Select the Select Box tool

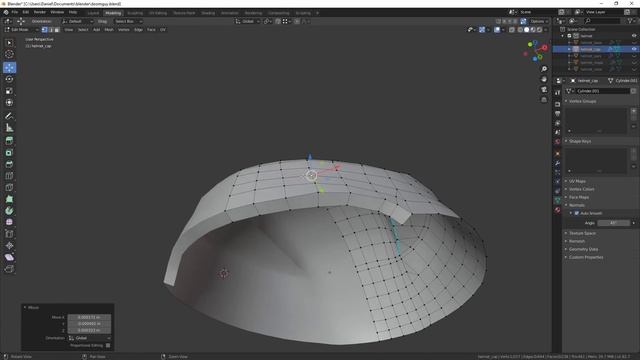(x=9, y=43)
